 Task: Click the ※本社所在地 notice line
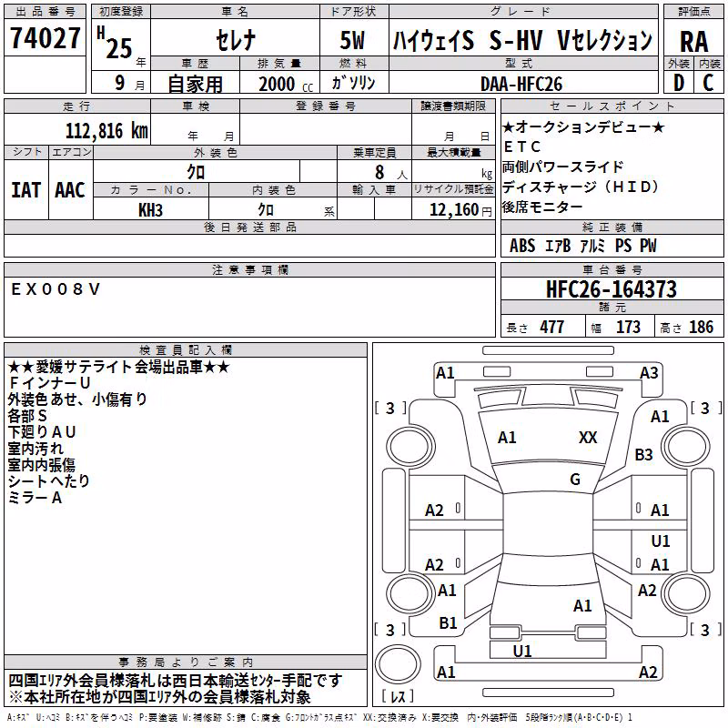point(159,697)
